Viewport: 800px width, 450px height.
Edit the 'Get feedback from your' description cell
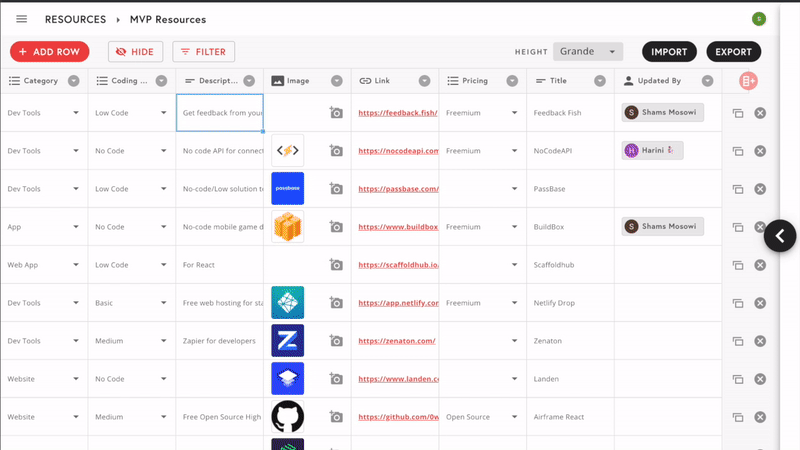[220, 113]
